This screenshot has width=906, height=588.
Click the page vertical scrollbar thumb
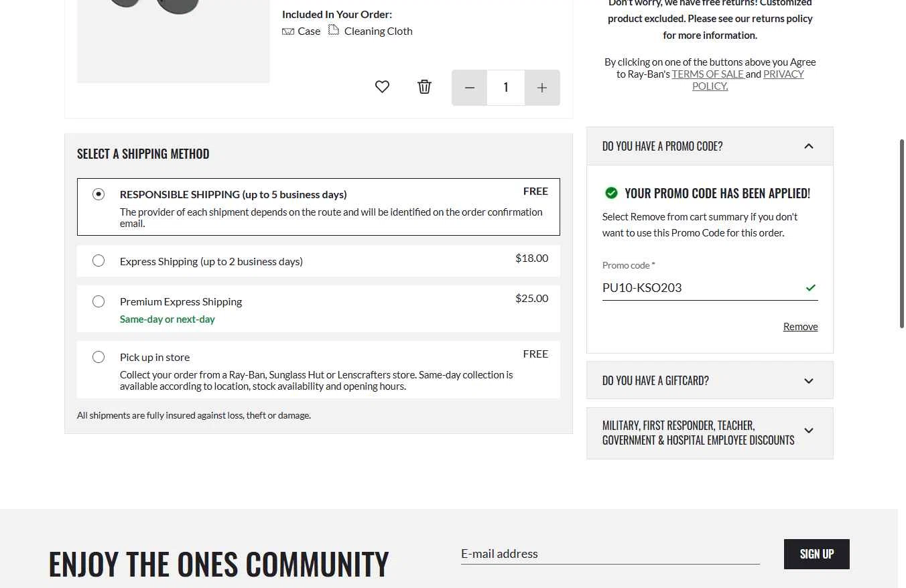(902, 233)
